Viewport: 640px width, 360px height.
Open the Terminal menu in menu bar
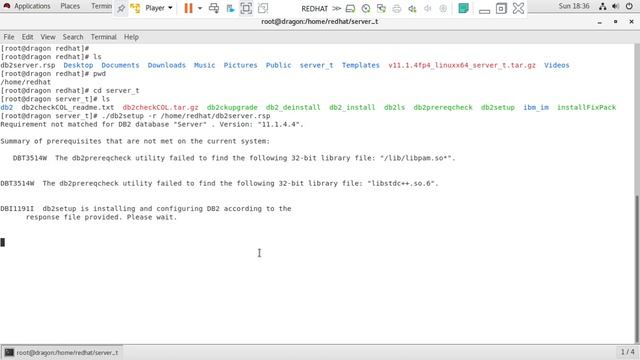point(103,37)
